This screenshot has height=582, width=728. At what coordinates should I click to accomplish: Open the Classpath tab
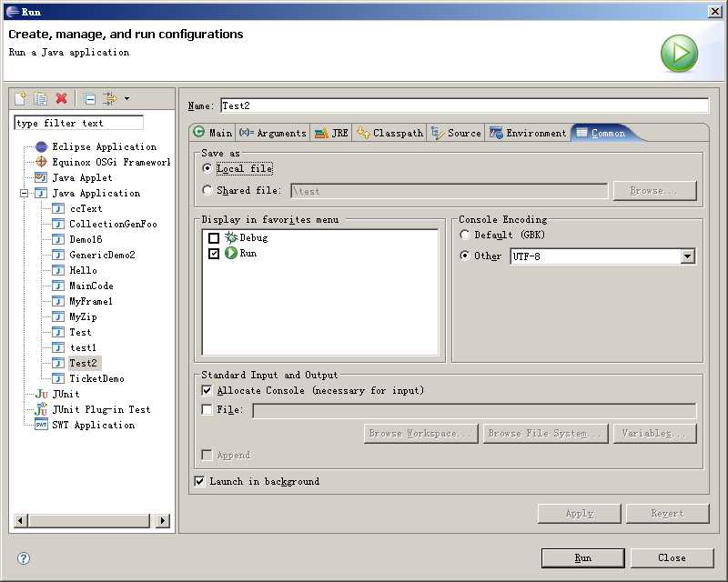(390, 133)
